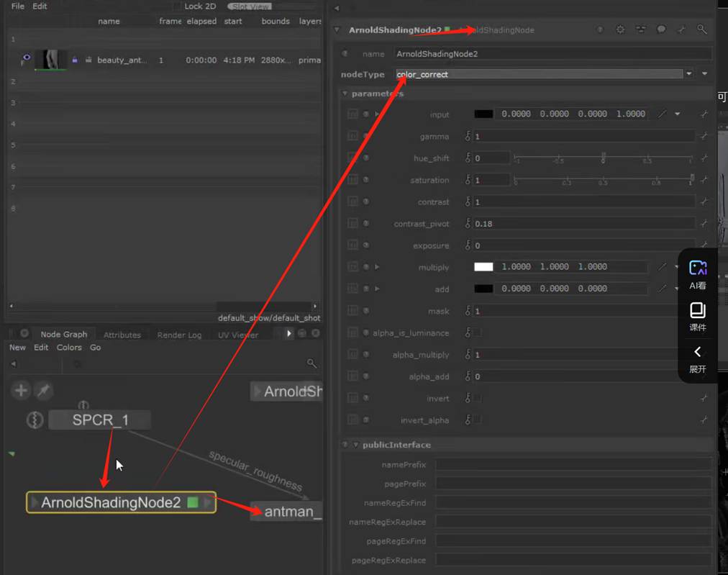
Task: Open the Colors menu in Node Graph
Action: point(69,348)
